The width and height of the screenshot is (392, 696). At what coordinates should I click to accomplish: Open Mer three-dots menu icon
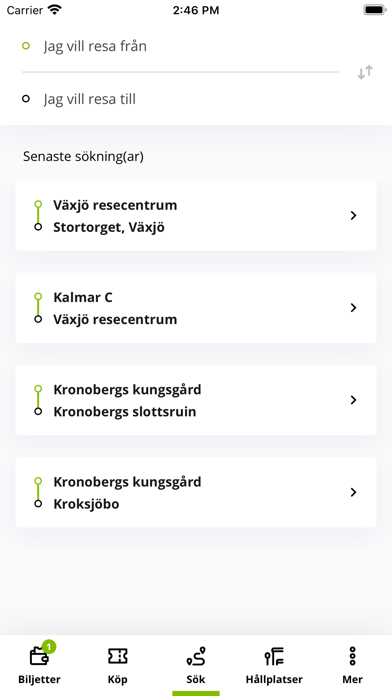point(352,656)
